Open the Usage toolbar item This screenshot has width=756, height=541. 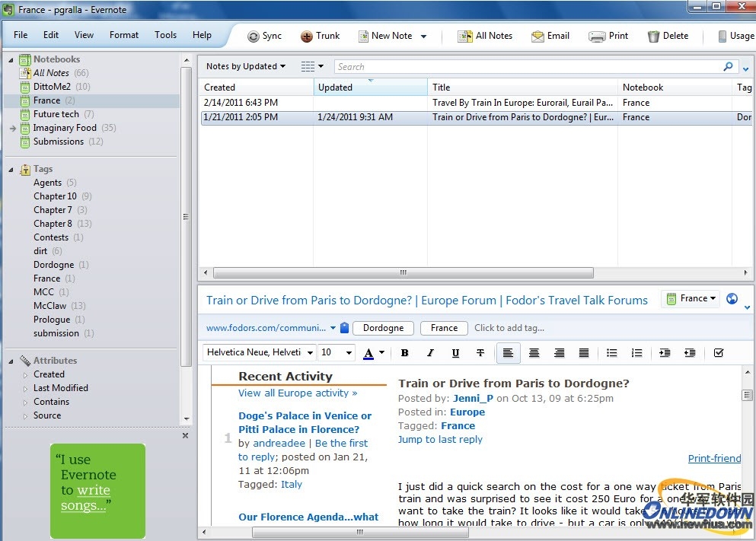[736, 36]
